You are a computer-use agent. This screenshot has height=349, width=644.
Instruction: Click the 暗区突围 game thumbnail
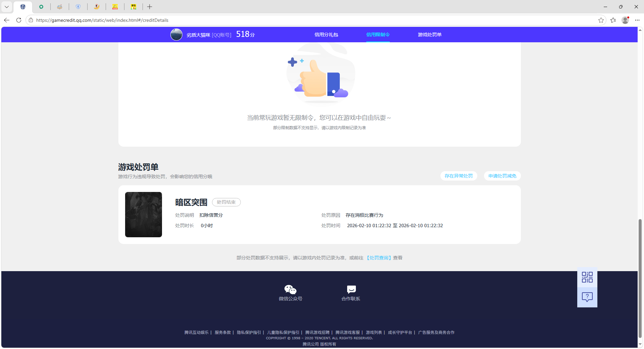pos(144,214)
